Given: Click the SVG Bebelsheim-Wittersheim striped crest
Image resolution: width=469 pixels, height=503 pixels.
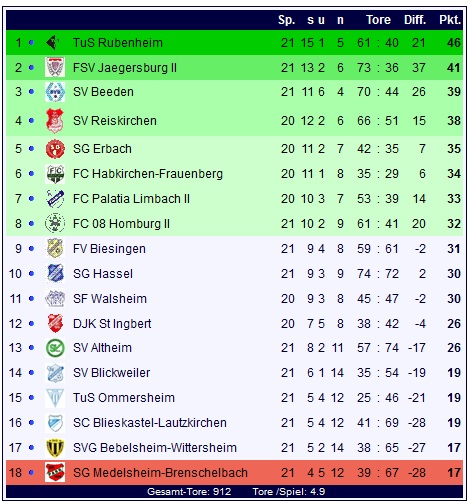Looking at the screenshot, I should (x=55, y=448).
